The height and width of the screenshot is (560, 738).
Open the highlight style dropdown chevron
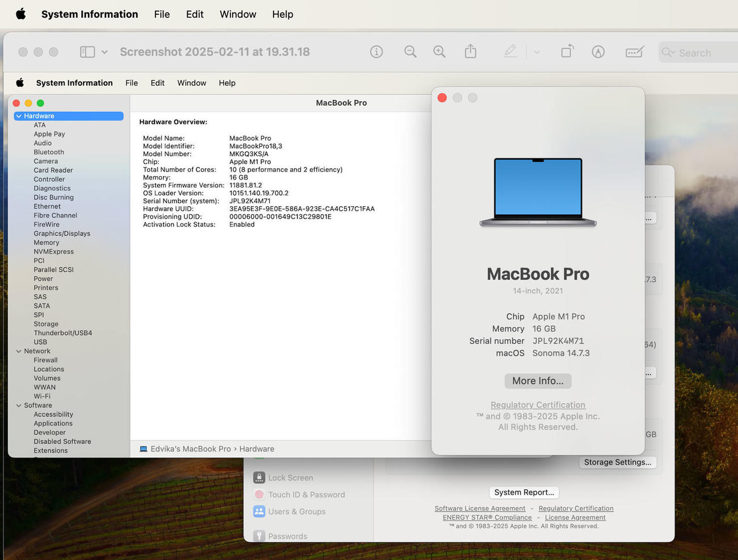pos(536,52)
